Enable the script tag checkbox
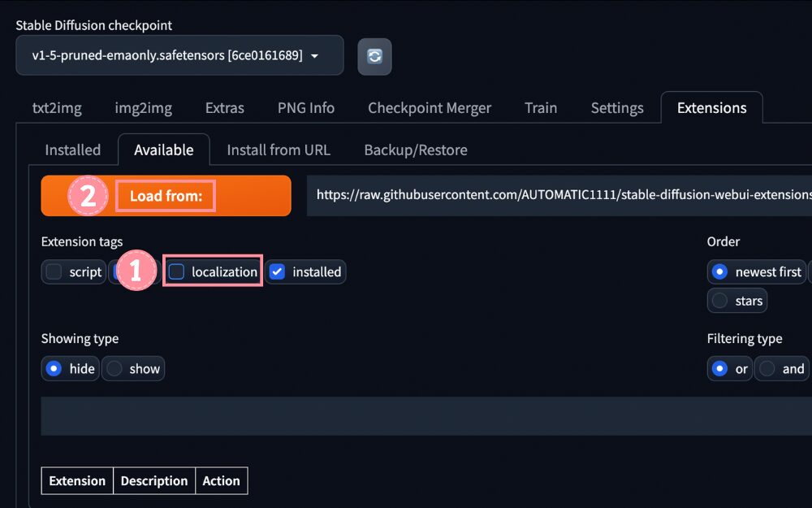The height and width of the screenshot is (508, 812). [54, 272]
